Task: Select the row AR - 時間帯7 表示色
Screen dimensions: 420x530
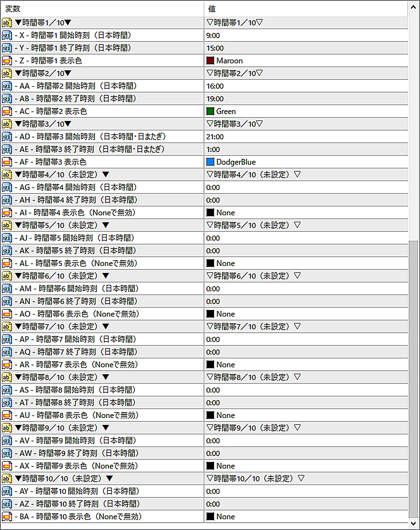Action: coord(205,365)
